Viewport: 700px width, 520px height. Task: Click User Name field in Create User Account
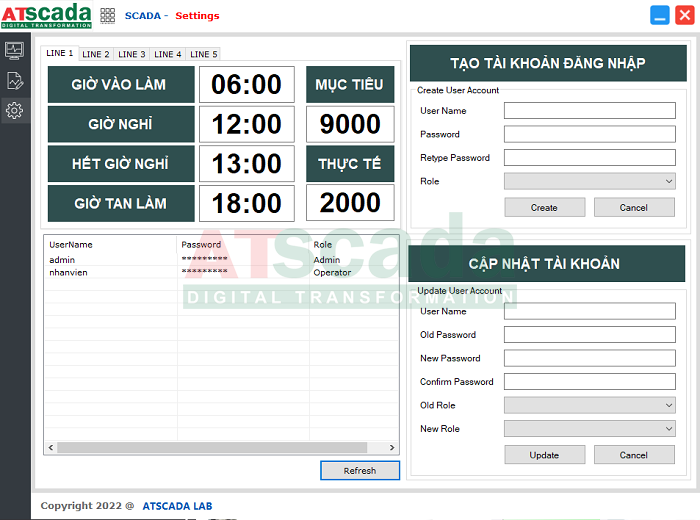pos(590,111)
